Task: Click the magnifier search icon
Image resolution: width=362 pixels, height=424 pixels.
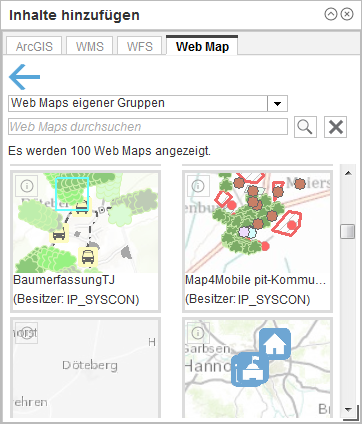Action: click(x=305, y=127)
